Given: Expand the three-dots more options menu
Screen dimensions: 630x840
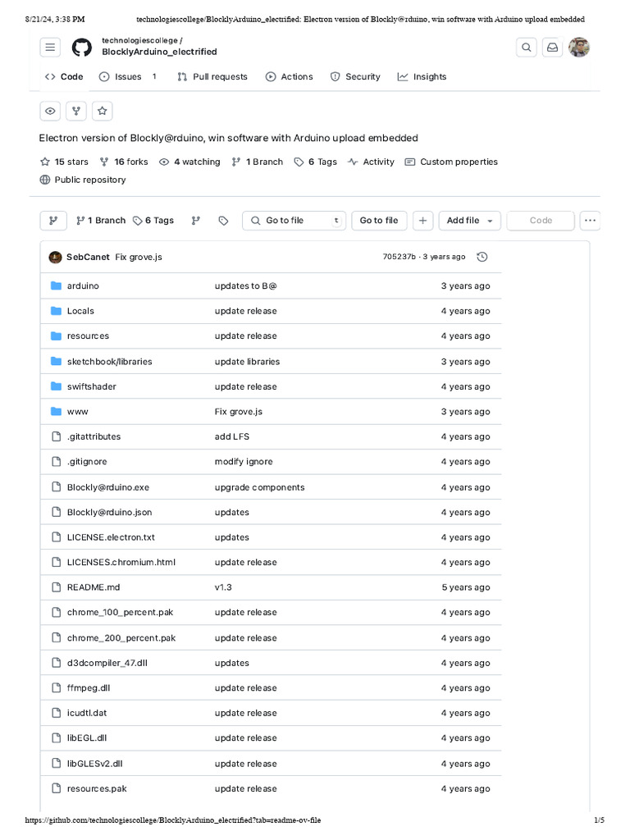Looking at the screenshot, I should (x=590, y=221).
